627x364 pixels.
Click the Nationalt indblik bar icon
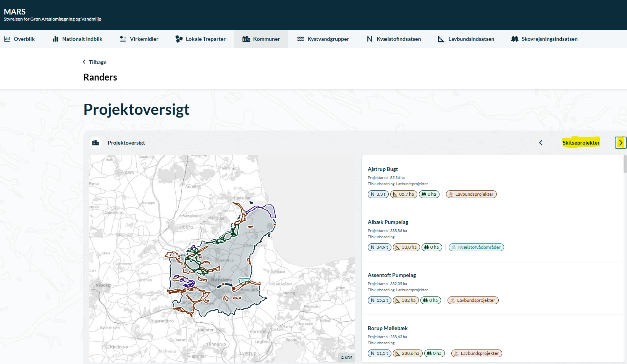coord(55,39)
